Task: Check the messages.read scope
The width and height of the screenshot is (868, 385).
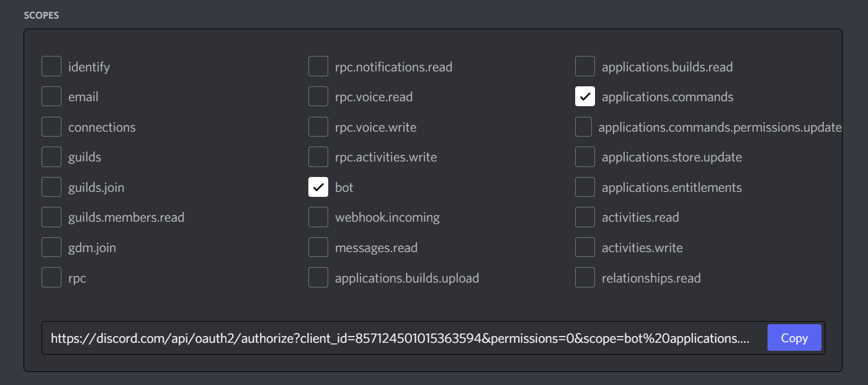Action: (318, 247)
